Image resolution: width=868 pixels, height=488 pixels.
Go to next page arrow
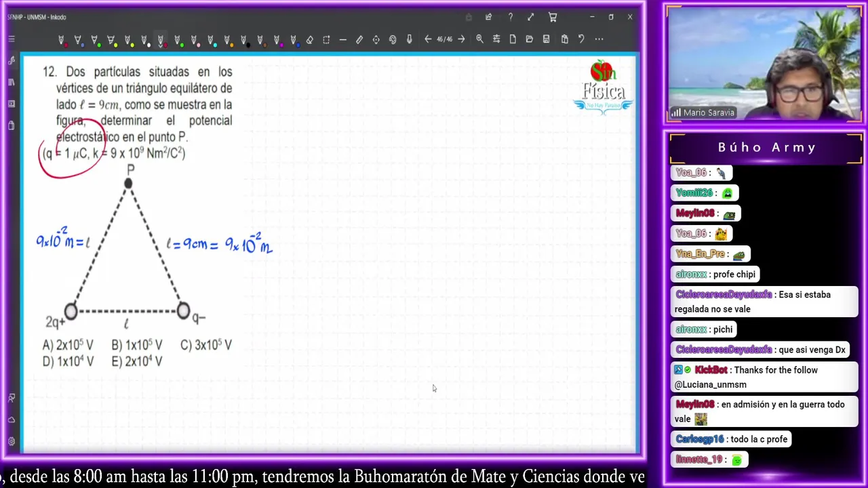[461, 39]
